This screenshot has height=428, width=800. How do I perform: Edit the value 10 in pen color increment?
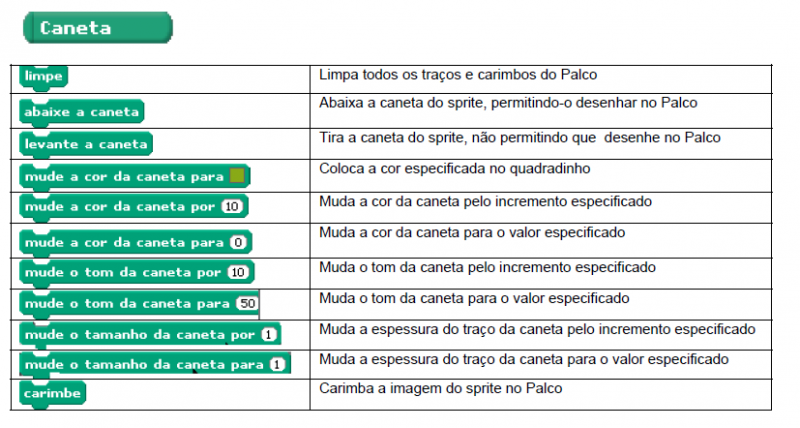232,208
